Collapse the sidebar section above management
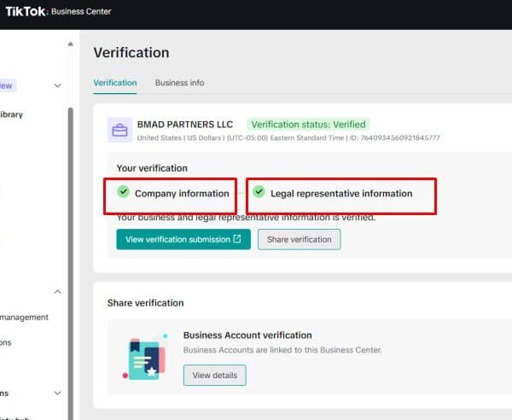 [57, 291]
